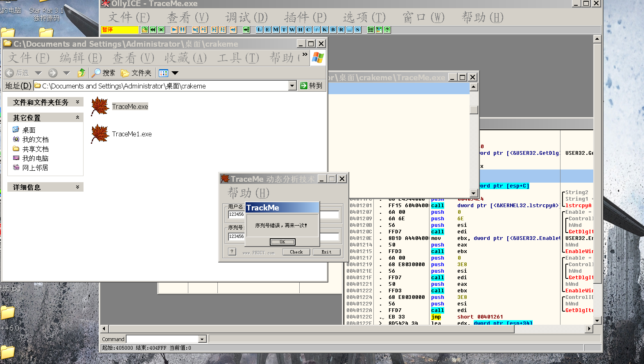Click 转到 Go button in Explorer
Viewport: 644px width, 364px height.
[312, 86]
